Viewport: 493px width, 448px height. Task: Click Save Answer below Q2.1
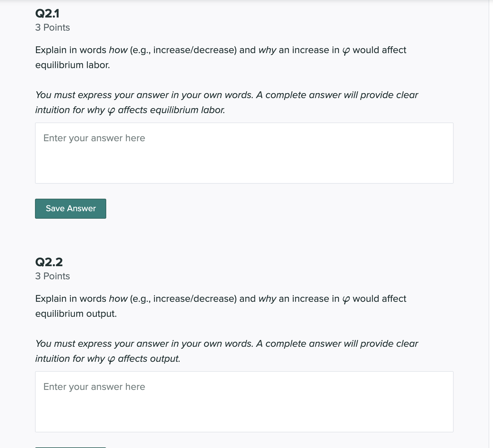point(70,208)
